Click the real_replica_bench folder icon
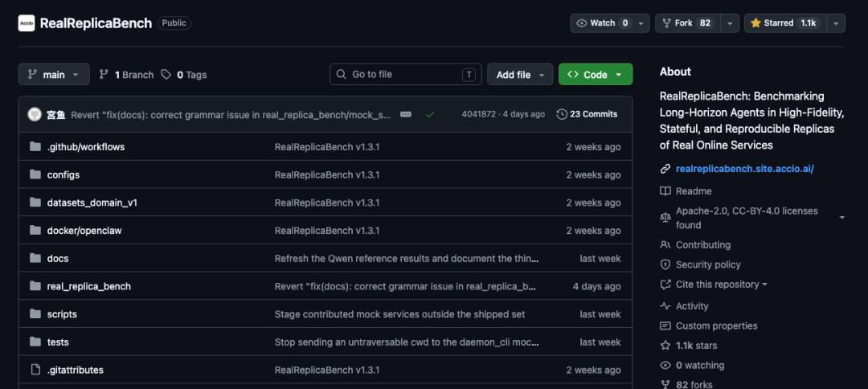 [35, 286]
